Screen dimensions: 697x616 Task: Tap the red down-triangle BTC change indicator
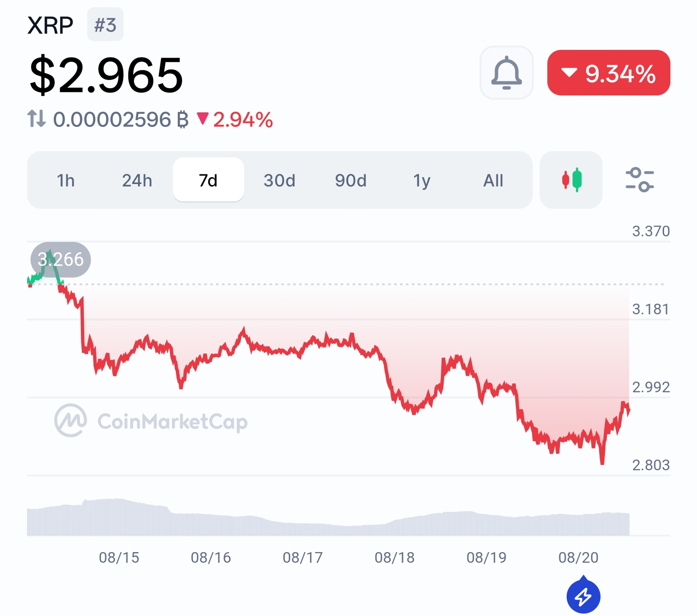pyautogui.click(x=202, y=118)
